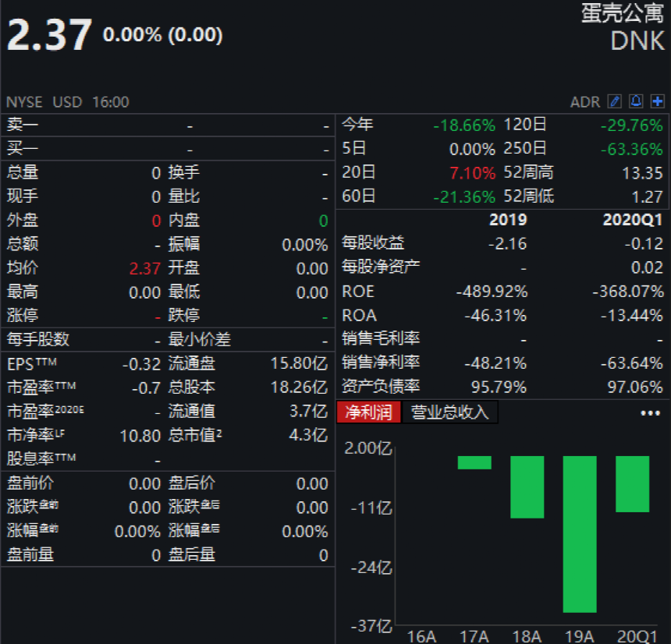
Task: Click the 52周高 value 13.35
Action: 643,173
